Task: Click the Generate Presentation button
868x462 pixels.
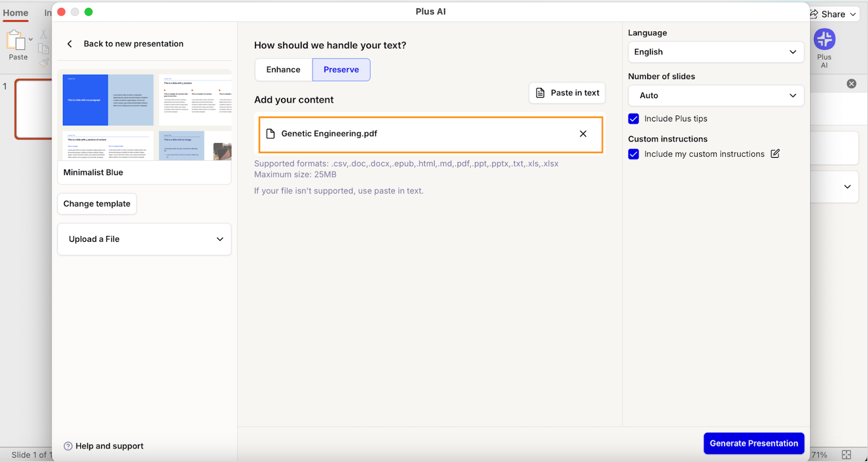Action: (754, 444)
